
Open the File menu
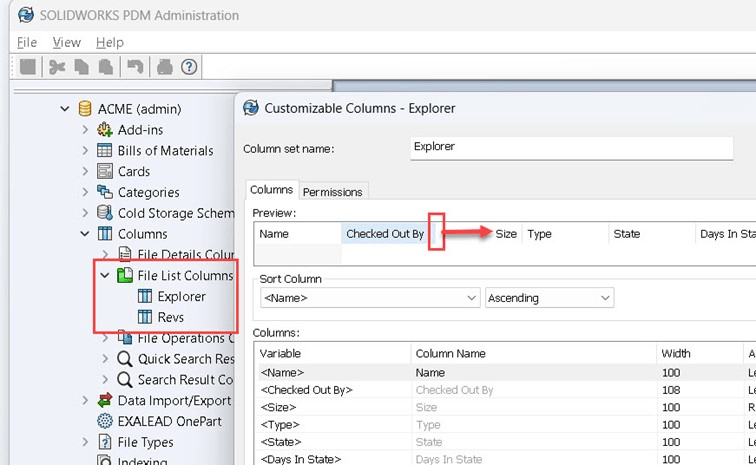point(27,42)
